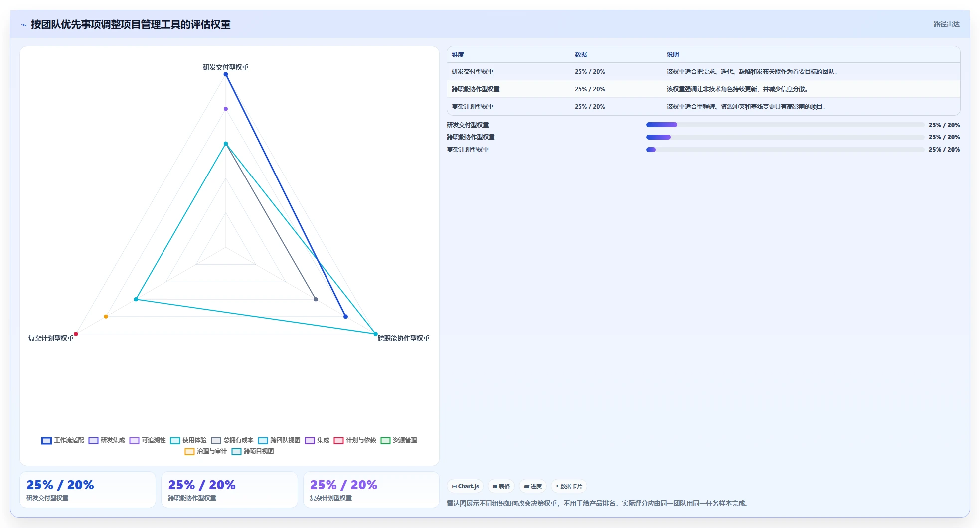Viewport: 980px width, 528px height.
Task: Click the description starting 该权重强调让非技术角色
Action: 738,89
